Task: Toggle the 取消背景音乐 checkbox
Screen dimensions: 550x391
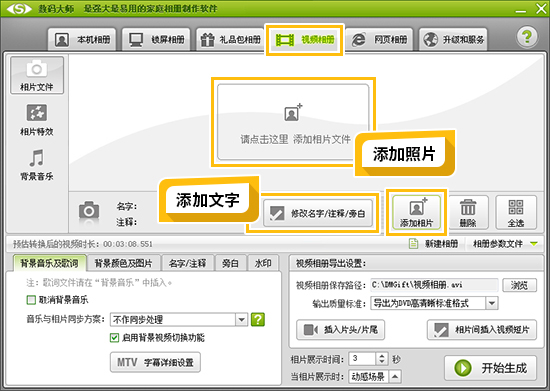Action: tap(31, 300)
